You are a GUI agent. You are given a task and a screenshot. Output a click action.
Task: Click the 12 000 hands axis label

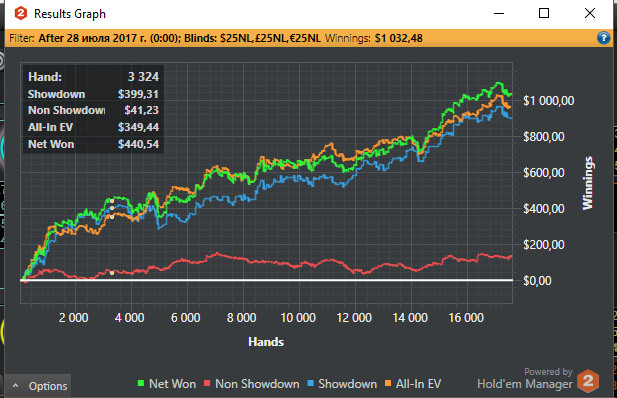[354, 318]
